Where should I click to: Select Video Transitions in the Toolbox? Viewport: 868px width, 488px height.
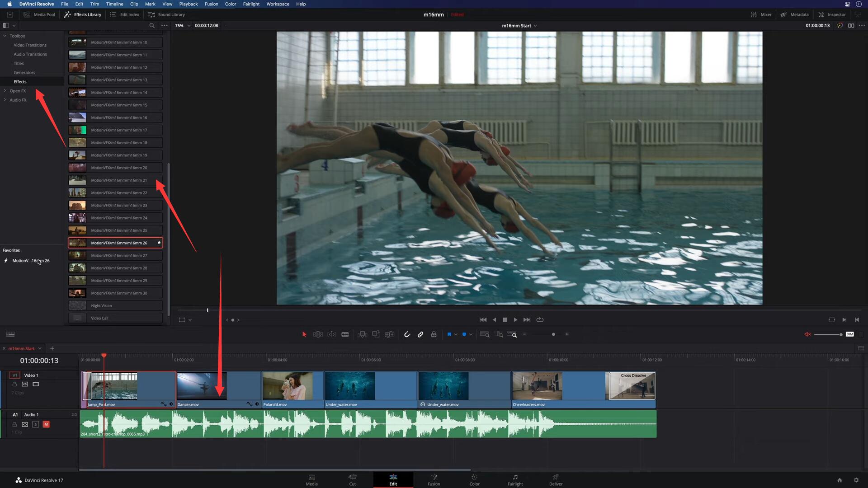click(30, 45)
